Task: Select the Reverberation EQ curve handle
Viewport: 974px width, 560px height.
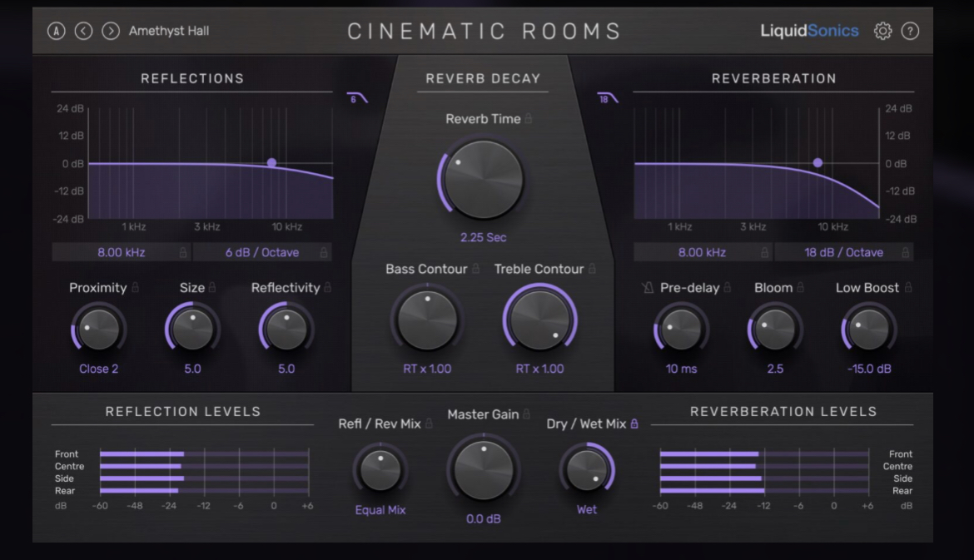Action: pos(818,162)
